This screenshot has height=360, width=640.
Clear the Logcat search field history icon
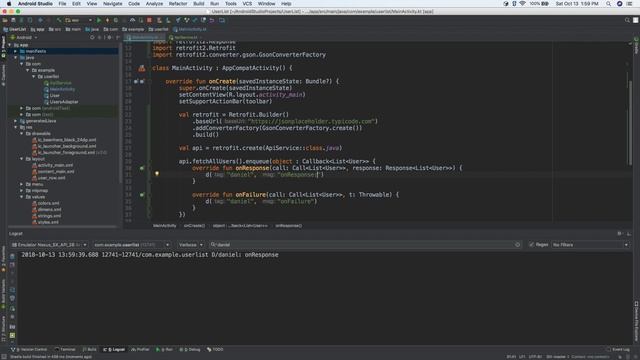tap(517, 244)
